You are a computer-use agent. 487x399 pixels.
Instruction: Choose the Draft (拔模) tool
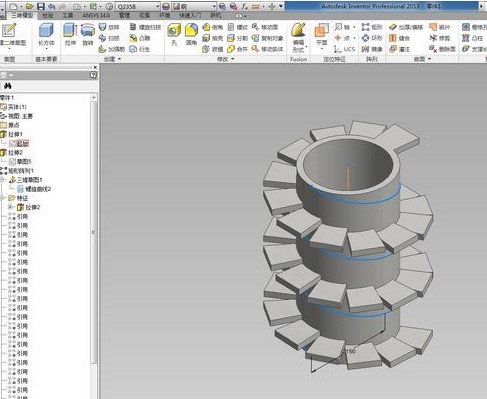213,49
